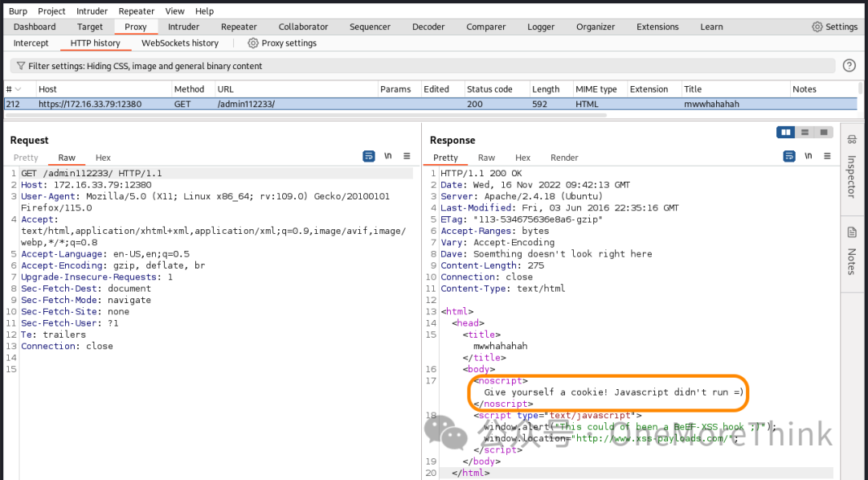Open the Decoder tab
The width and height of the screenshot is (868, 480).
coord(428,27)
